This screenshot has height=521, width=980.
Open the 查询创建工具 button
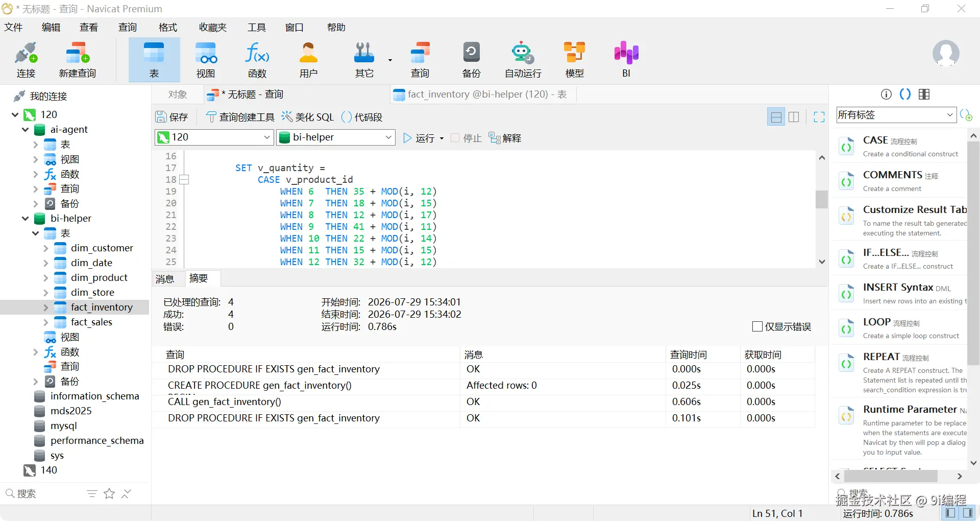(240, 117)
